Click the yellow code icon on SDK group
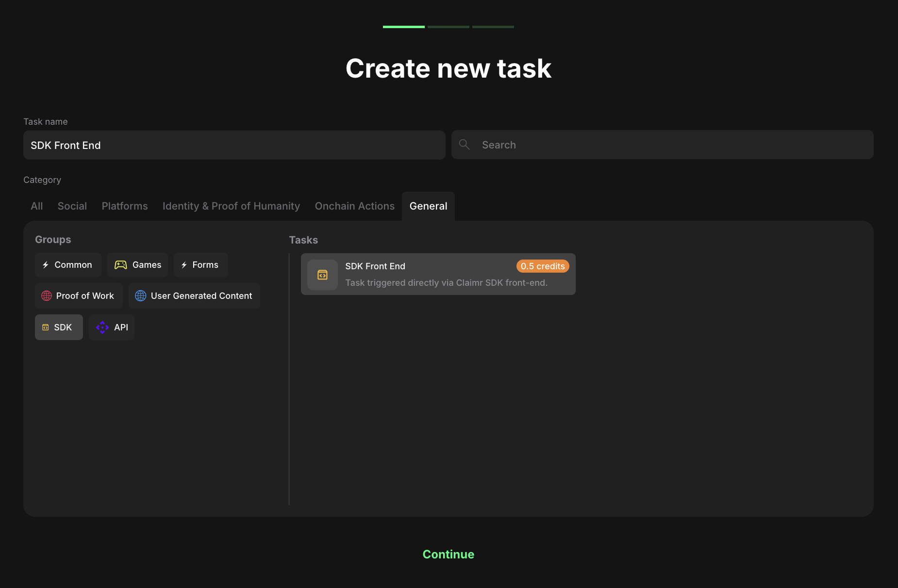The height and width of the screenshot is (588, 898). point(46,327)
